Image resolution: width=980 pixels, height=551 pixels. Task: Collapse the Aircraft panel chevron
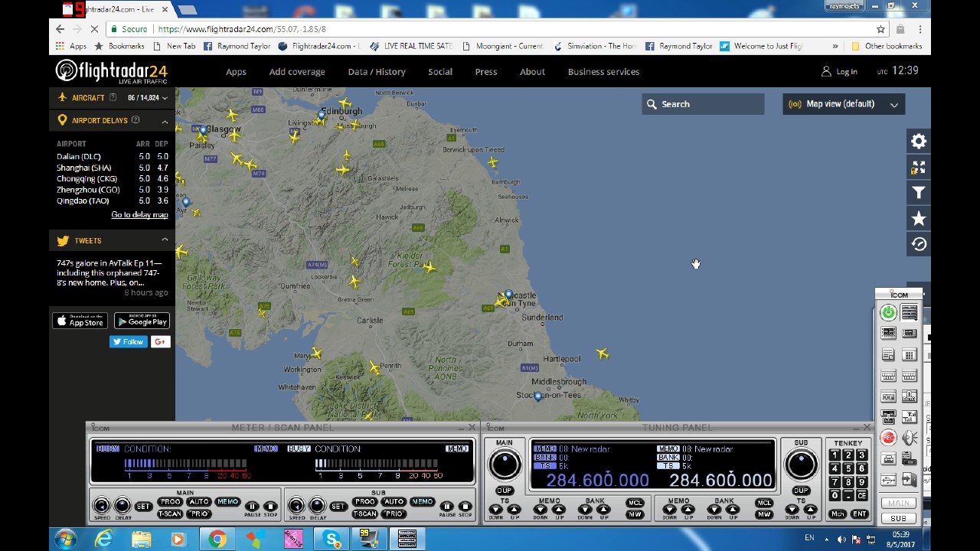(x=165, y=98)
